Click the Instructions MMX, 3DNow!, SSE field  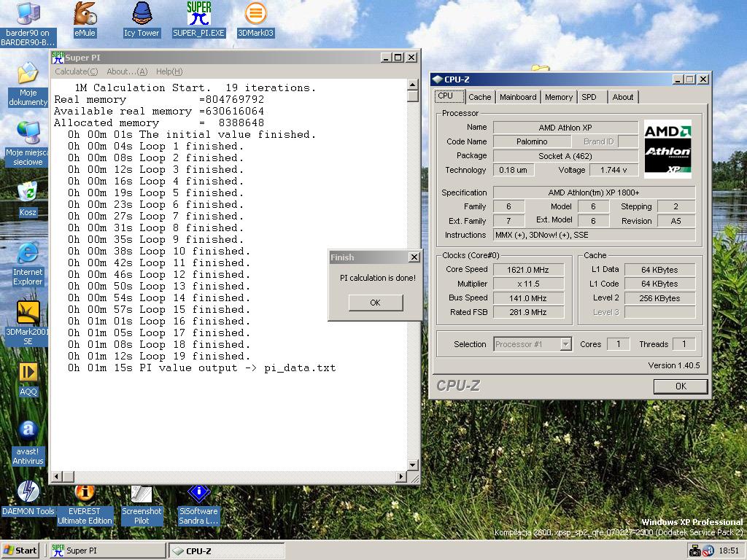pos(594,235)
